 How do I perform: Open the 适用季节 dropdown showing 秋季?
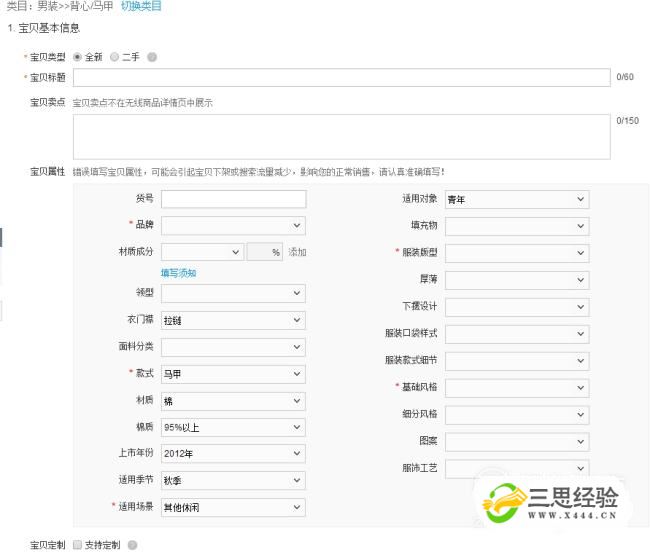232,480
